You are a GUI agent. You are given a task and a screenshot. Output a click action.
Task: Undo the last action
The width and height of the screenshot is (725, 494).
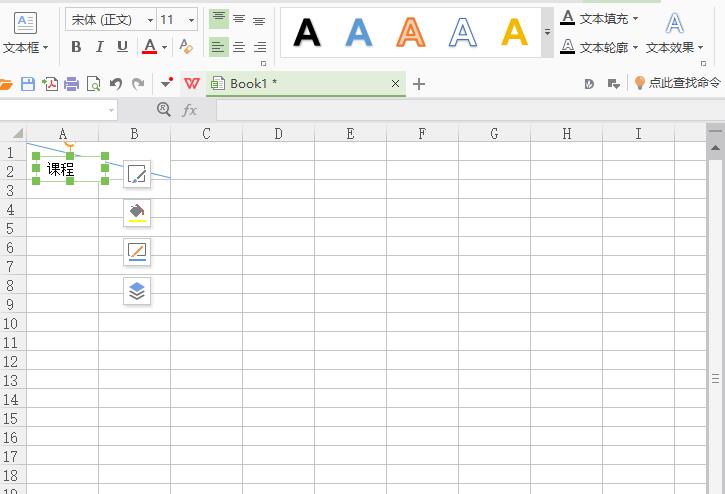[116, 84]
